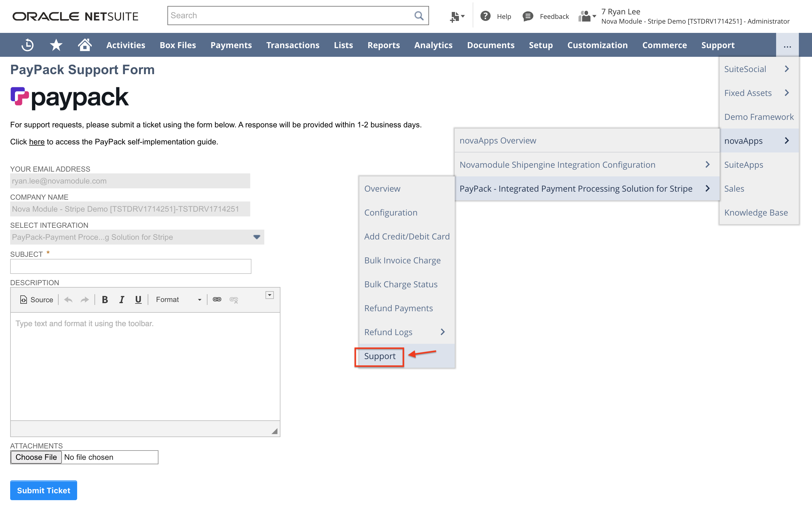Click the Feedback link text
Image resolution: width=812 pixels, height=516 pixels.
554,16
